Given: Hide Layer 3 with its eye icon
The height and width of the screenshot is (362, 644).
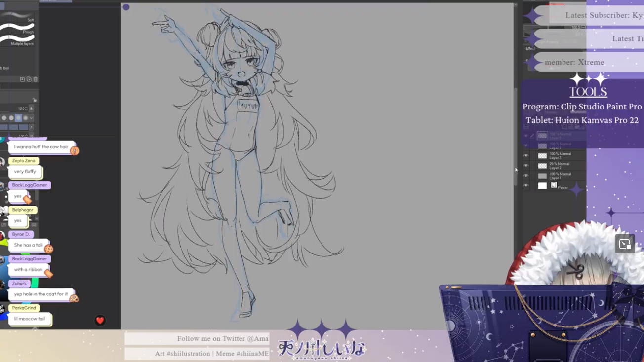Looking at the screenshot, I should 526,155.
